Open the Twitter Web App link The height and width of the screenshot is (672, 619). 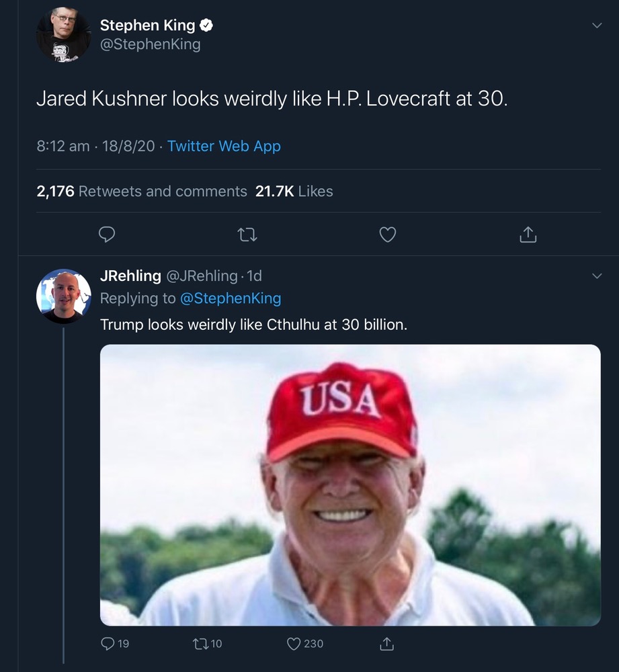[224, 146]
